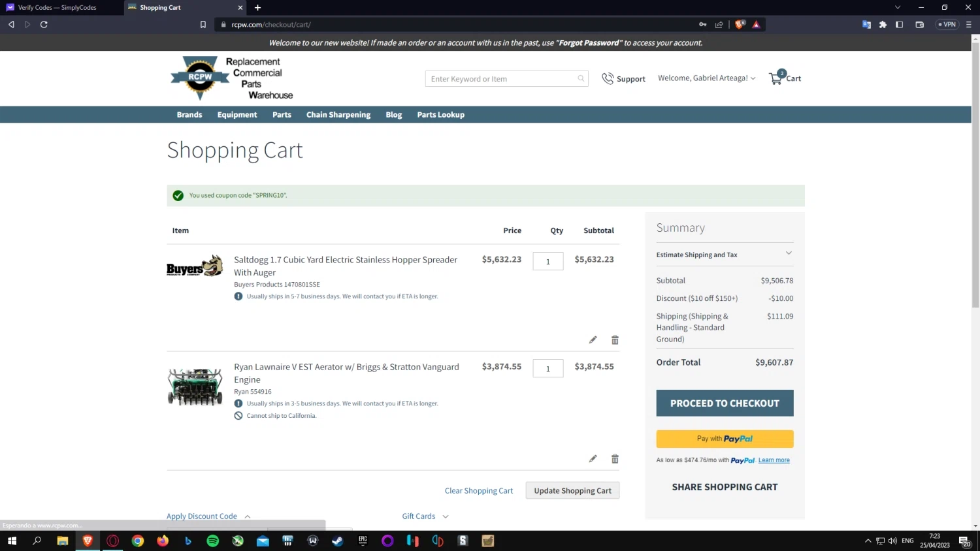Click PayPal Learn more link
The image size is (980, 551).
pos(774,460)
